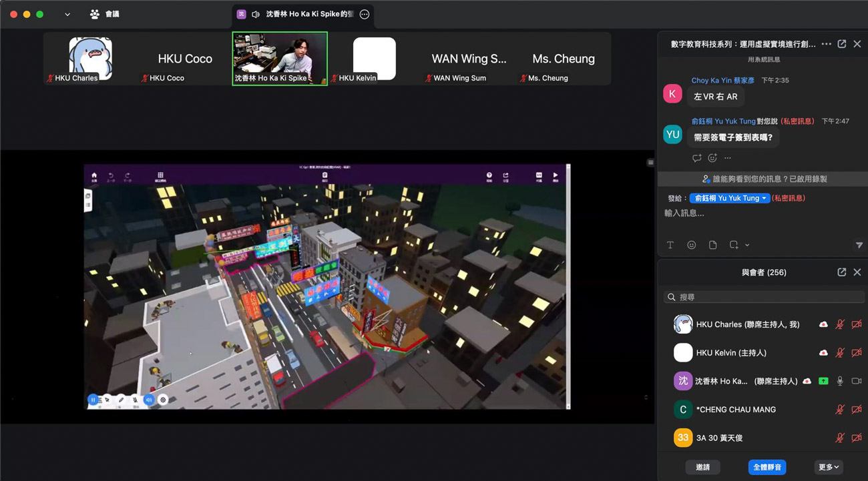This screenshot has width=868, height=481.
Task: Toggle camera for CHENG CHAU MANG
Action: 857,410
